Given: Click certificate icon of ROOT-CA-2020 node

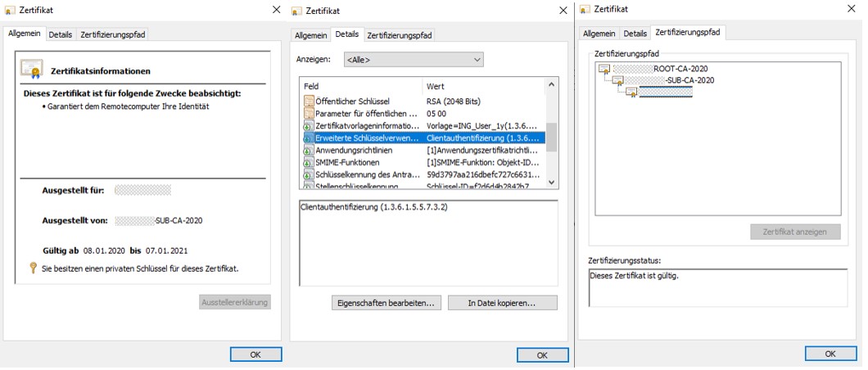Looking at the screenshot, I should [604, 69].
